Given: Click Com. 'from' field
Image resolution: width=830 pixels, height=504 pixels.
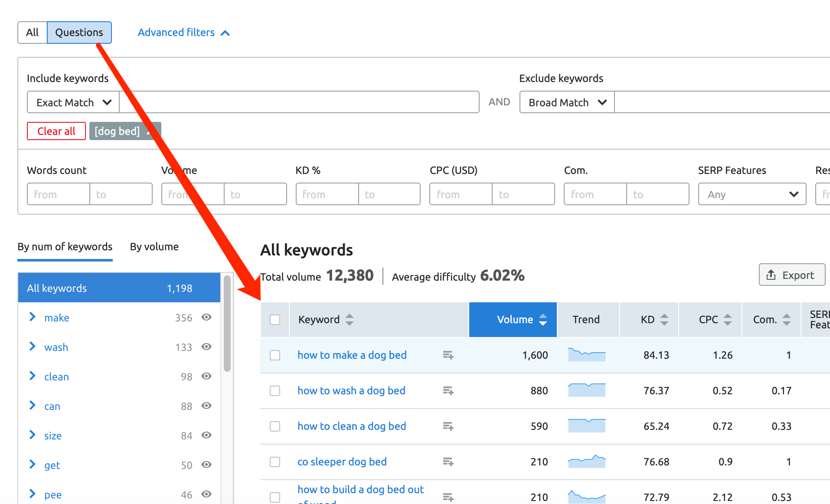Looking at the screenshot, I should [x=595, y=194].
